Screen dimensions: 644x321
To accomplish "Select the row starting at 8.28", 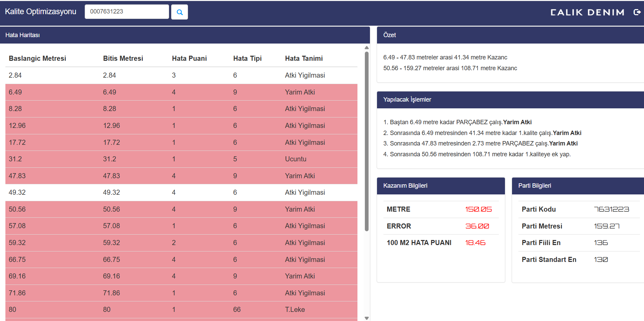I will tap(181, 109).
